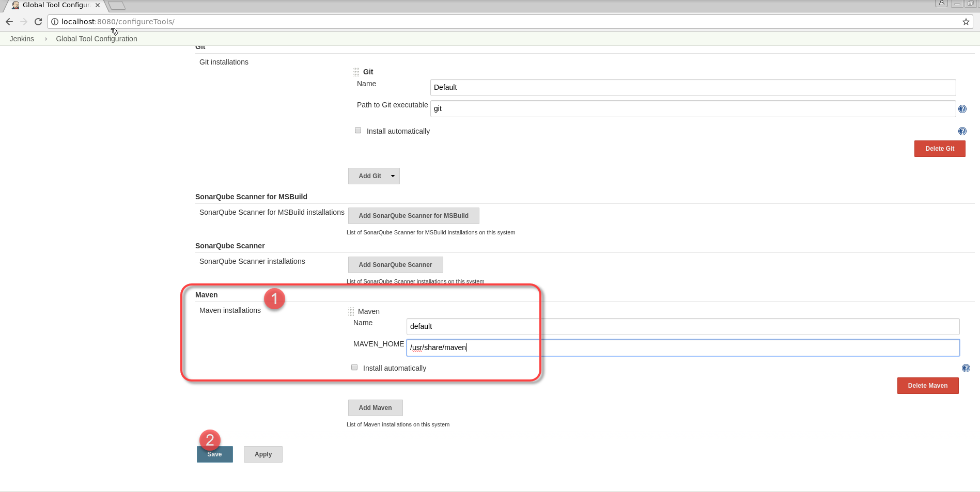The width and height of the screenshot is (980, 492).
Task: Go to the Jenkins breadcrumb home
Action: pos(22,39)
